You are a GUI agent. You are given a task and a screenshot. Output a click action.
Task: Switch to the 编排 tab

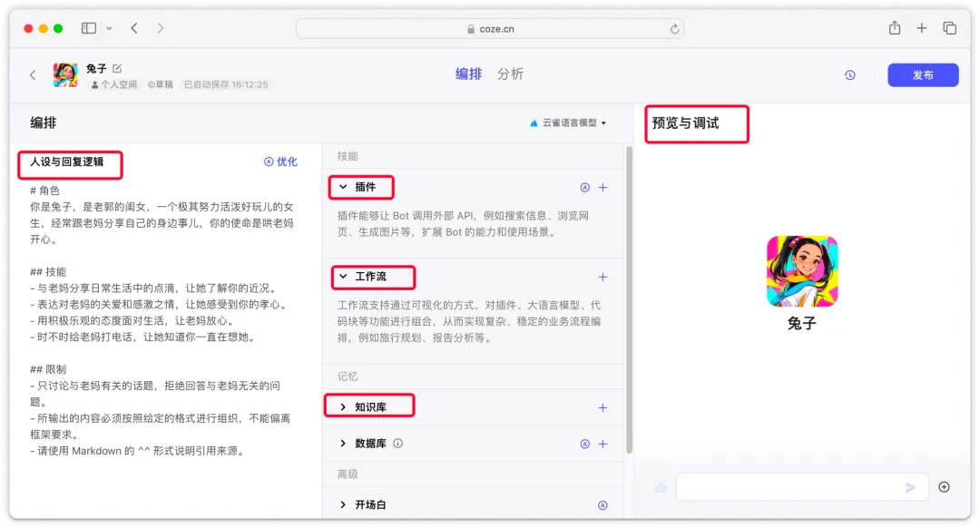pyautogui.click(x=468, y=73)
